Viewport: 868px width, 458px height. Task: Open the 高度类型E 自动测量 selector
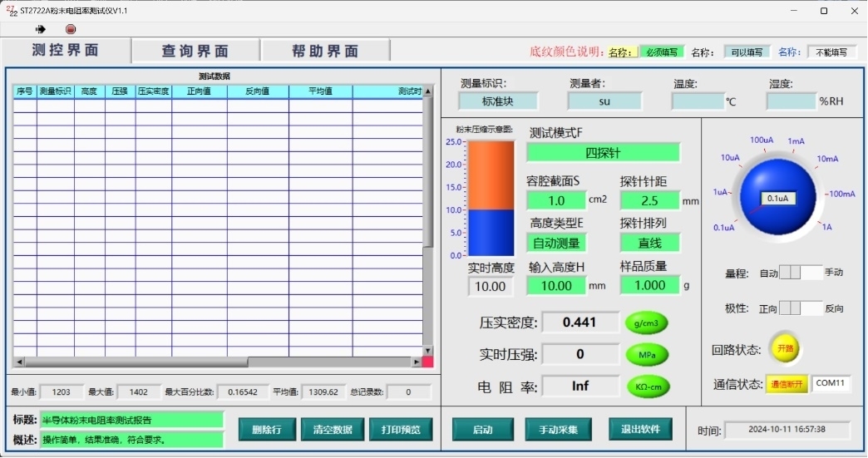556,244
